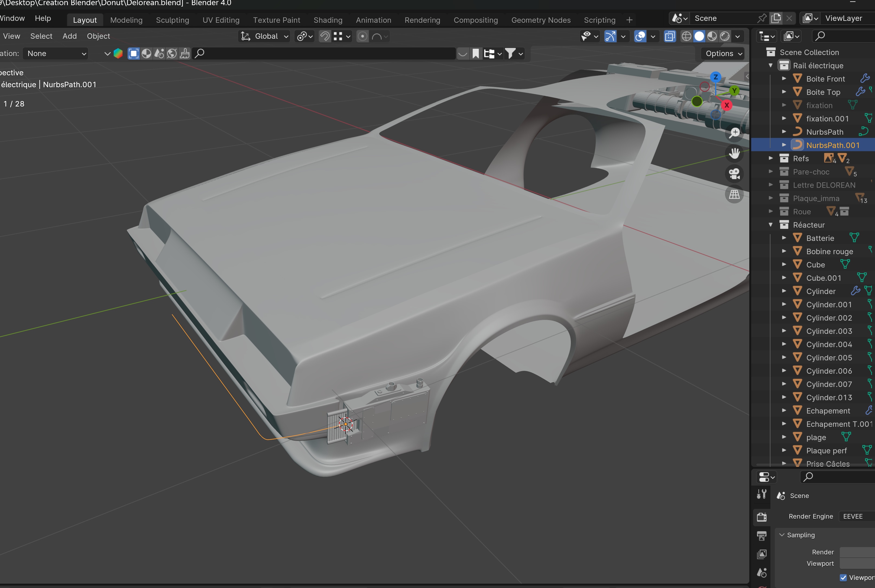Toggle the camera view icon
875x588 pixels.
(x=734, y=174)
